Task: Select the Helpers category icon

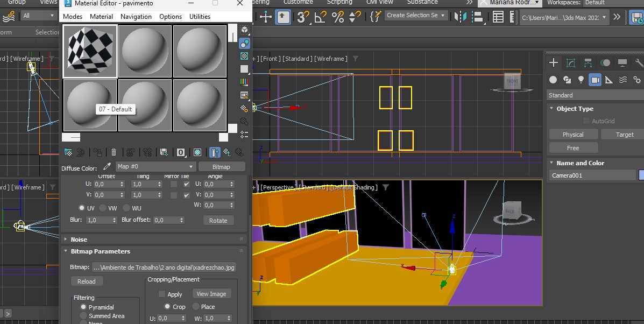Action: [x=609, y=80]
